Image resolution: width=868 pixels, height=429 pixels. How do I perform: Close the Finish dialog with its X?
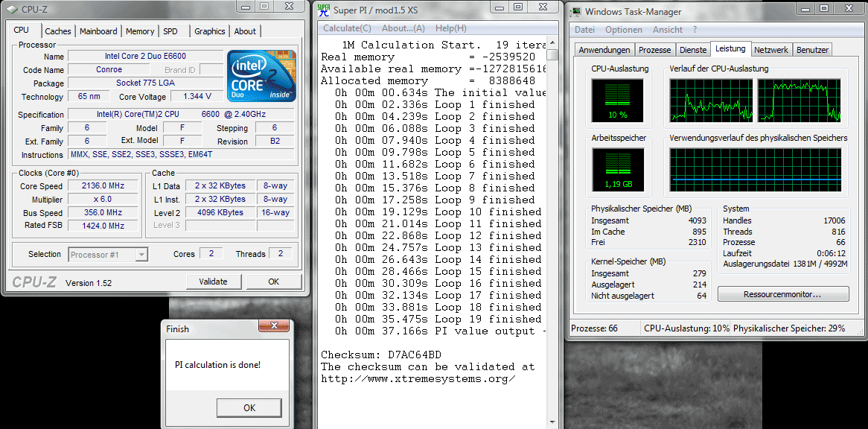point(273,325)
